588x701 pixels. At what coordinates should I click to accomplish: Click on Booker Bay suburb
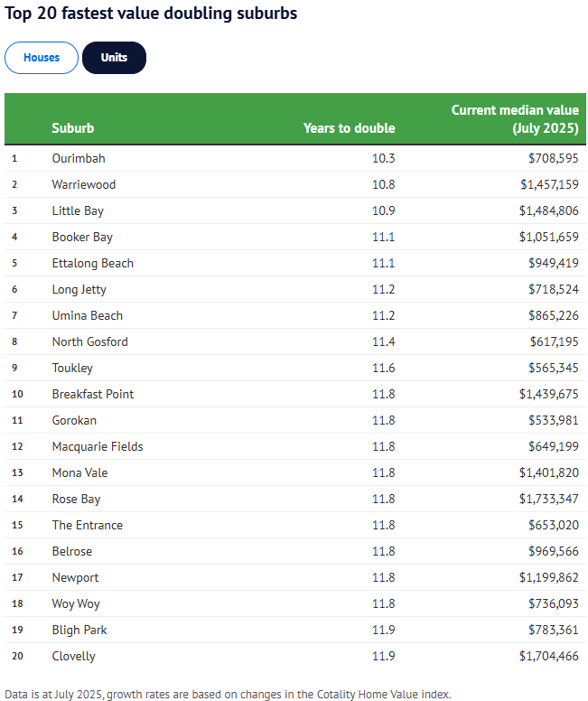(82, 237)
